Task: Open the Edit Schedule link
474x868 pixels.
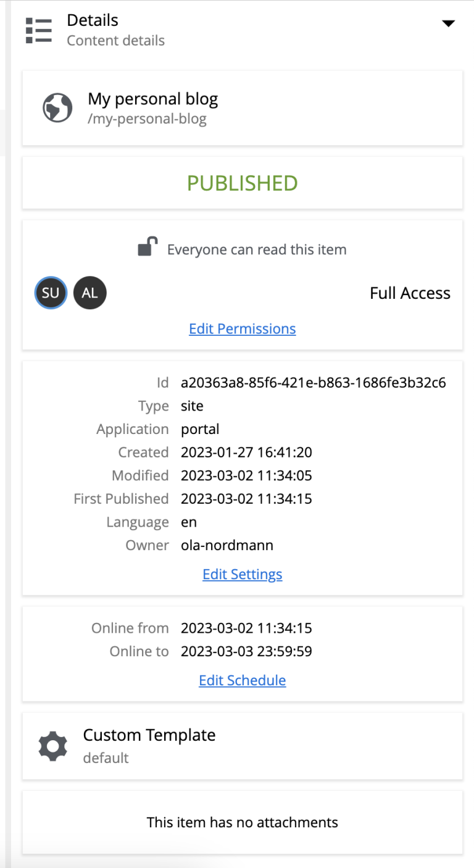Action: click(242, 680)
